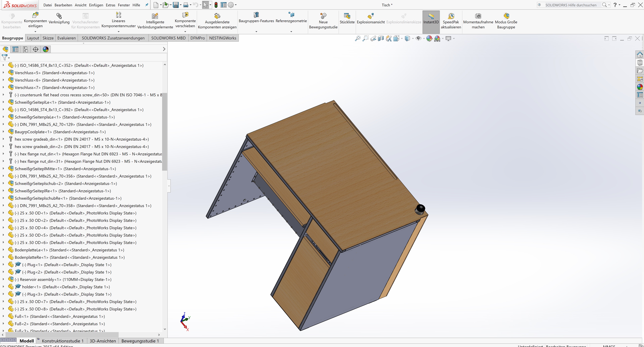Open the PropertyManager panel tab
Screen dimensions: 644x347
pos(15,49)
